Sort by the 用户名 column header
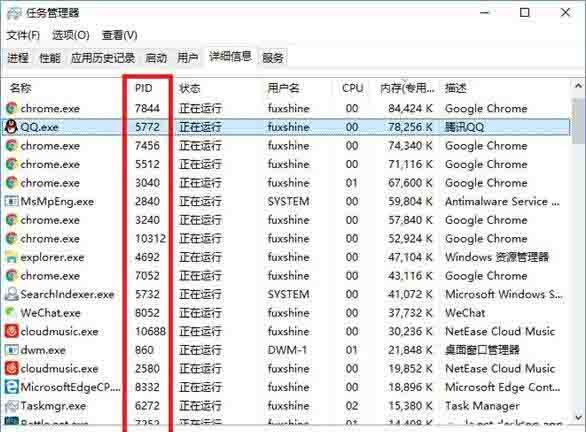586x432 pixels. (284, 88)
